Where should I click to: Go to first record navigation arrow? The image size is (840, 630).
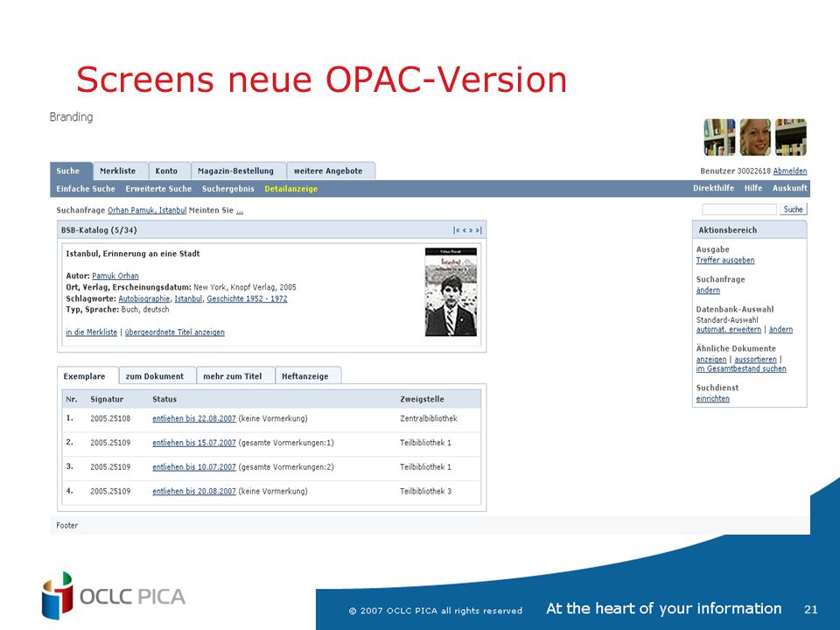pyautogui.click(x=457, y=230)
